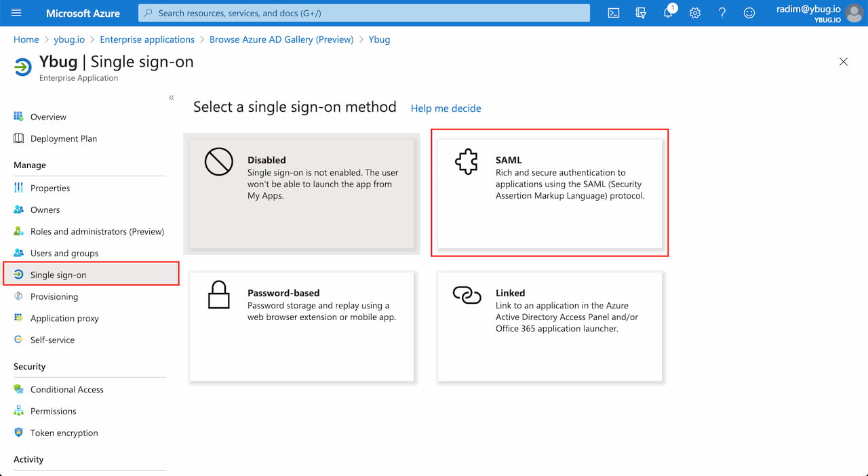Viewport: 868px width, 476px height.
Task: Choose the SAML sign-on method card
Action: (x=550, y=193)
